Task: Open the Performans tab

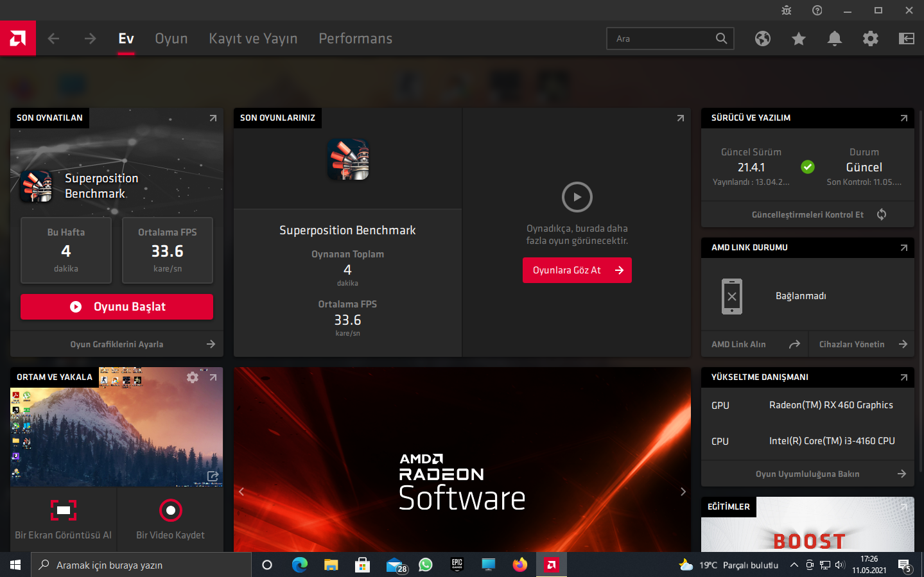Action: click(x=356, y=39)
